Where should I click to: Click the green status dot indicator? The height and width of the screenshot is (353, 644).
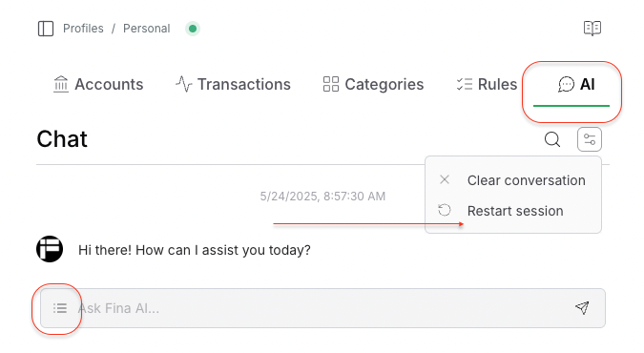pos(193,29)
